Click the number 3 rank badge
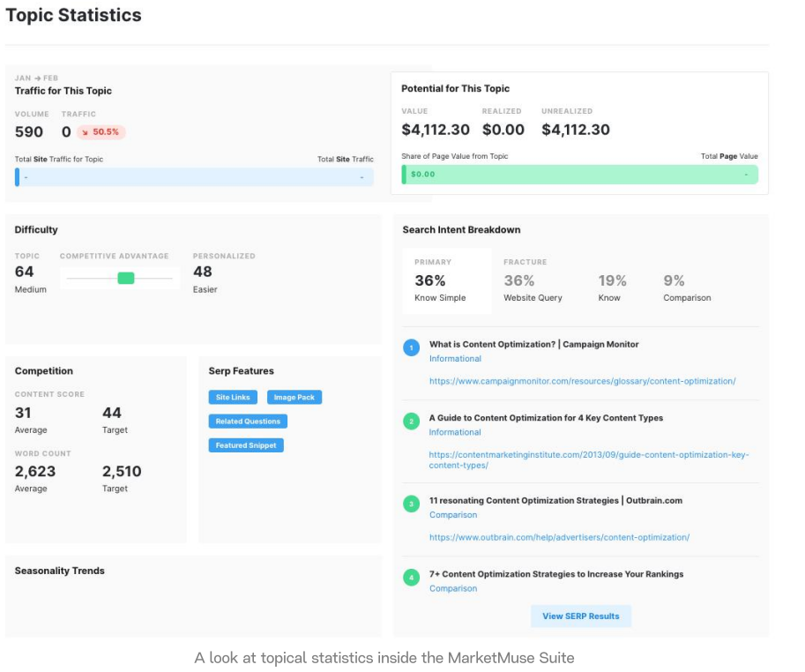Screen dimensions: 805x672 pos(411,504)
